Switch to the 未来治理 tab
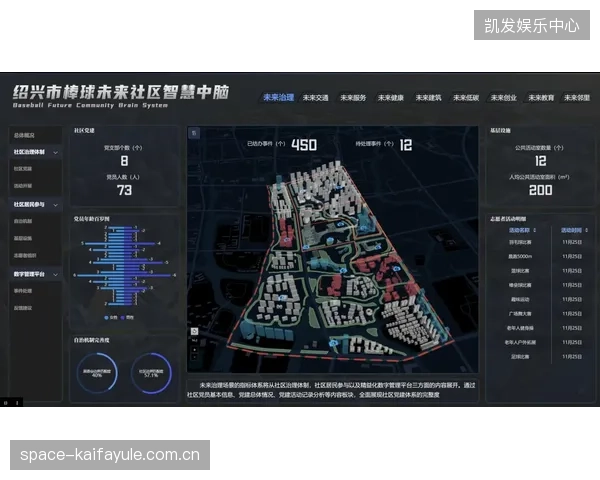 279,98
